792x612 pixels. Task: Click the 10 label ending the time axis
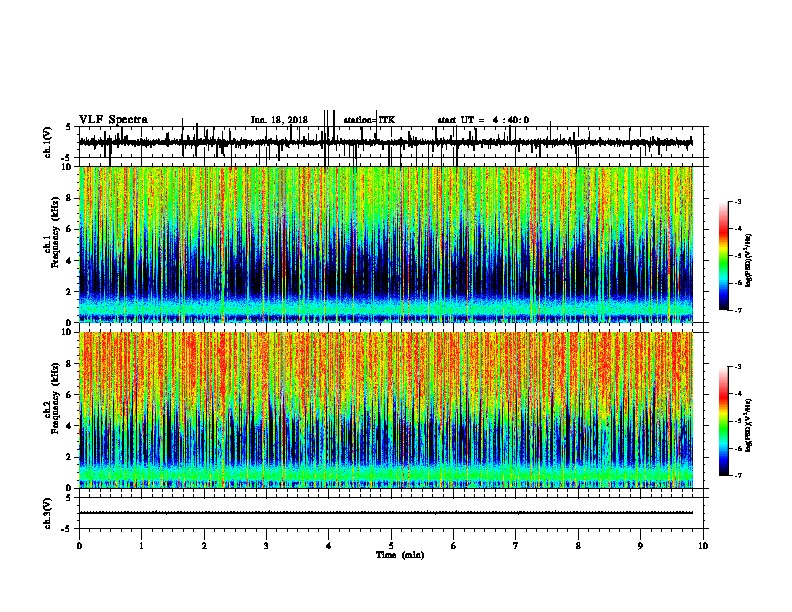point(703,546)
